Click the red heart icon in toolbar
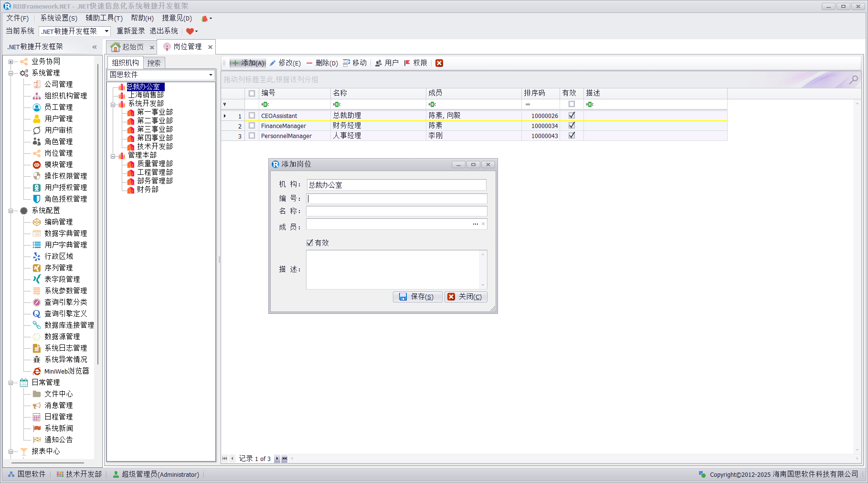 190,32
